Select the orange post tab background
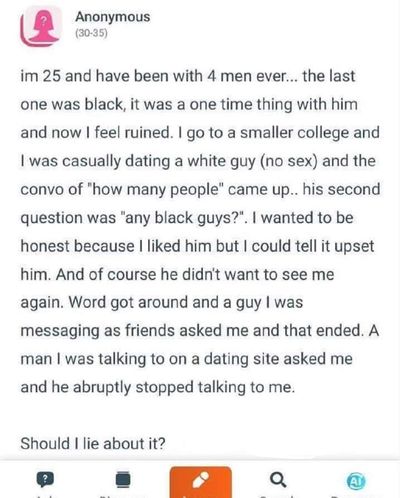 [x=200, y=482]
